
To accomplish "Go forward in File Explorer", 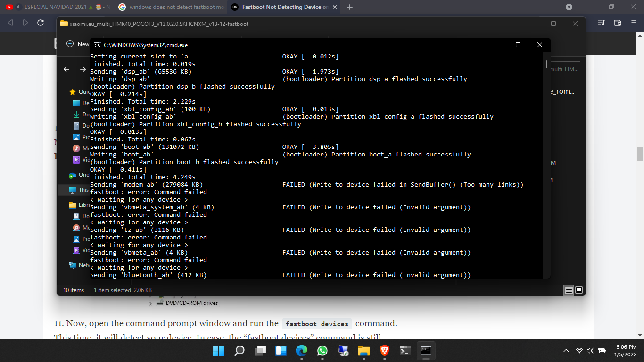I will point(83,69).
